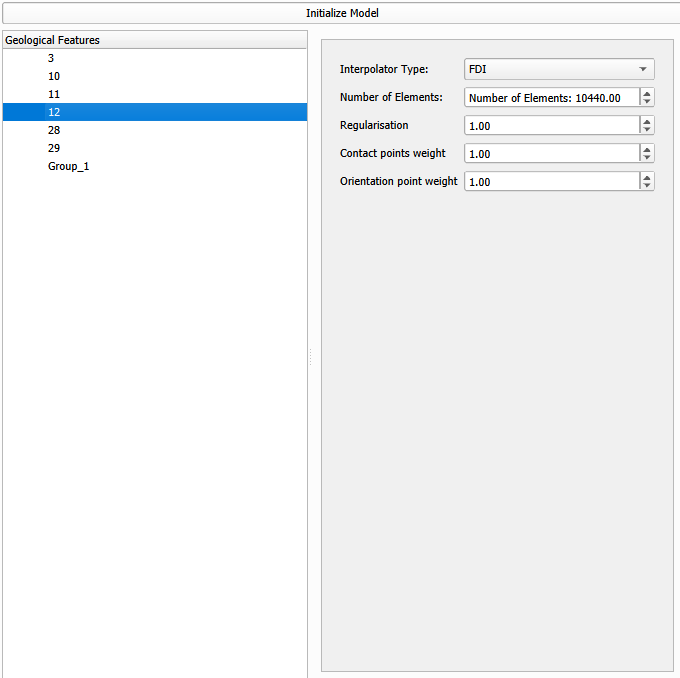Increase the Orientation point weight
This screenshot has width=680, height=678.
[647, 177]
